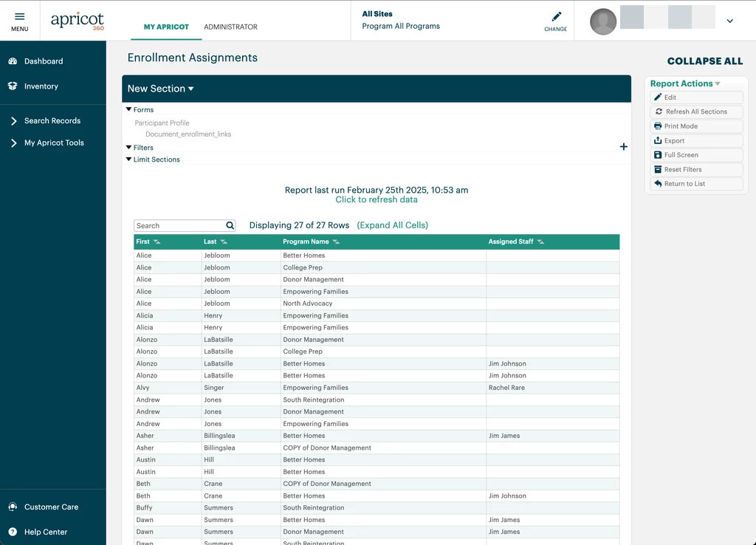Click the Export upload icon
The width and height of the screenshot is (756, 545).
point(658,140)
